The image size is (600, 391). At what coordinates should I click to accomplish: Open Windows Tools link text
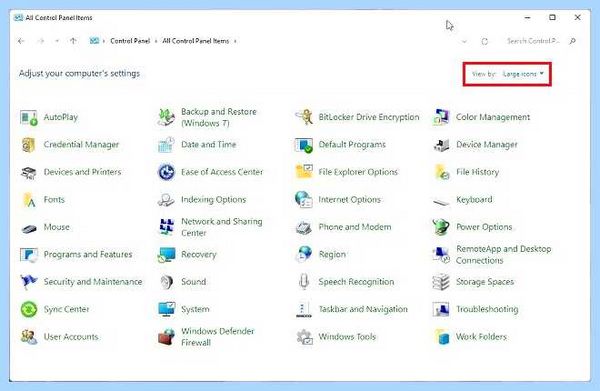[x=347, y=337]
